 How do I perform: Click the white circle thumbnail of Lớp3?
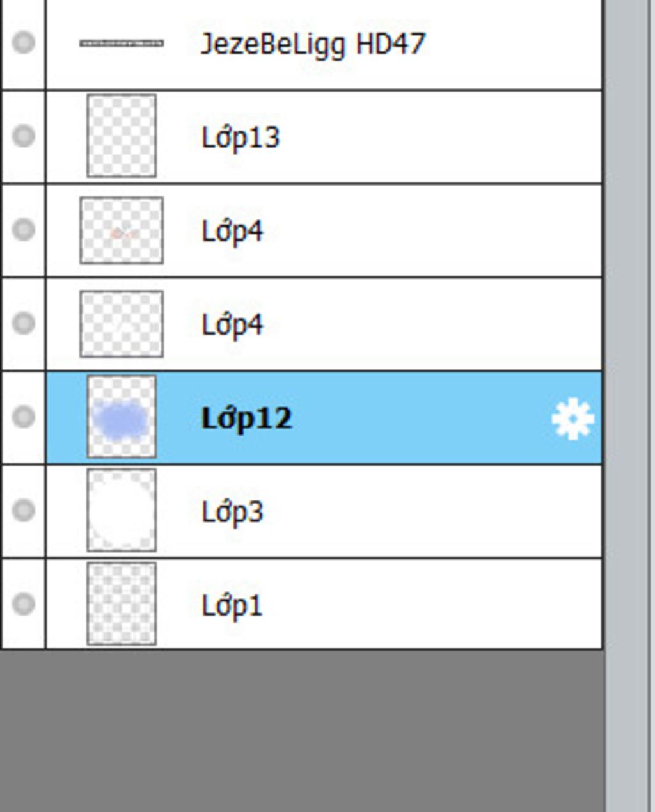(x=122, y=510)
